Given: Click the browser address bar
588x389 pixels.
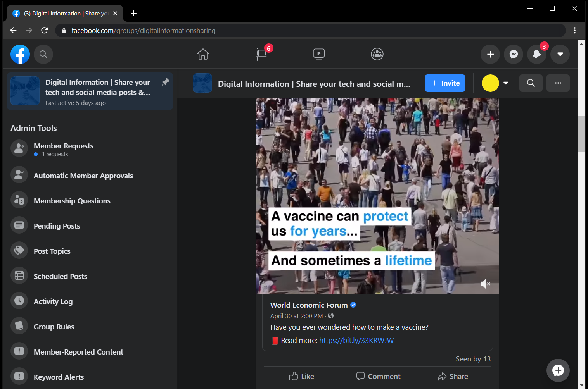Looking at the screenshot, I should click(310, 30).
